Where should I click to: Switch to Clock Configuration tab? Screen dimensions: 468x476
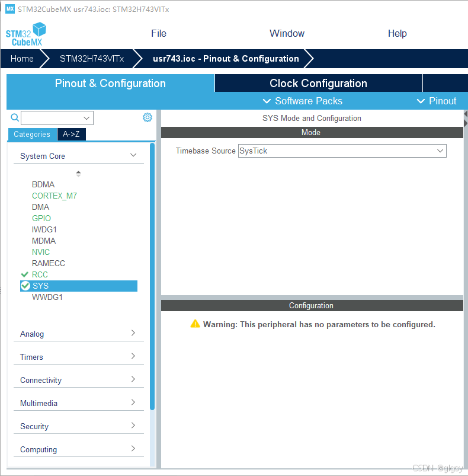coord(318,83)
